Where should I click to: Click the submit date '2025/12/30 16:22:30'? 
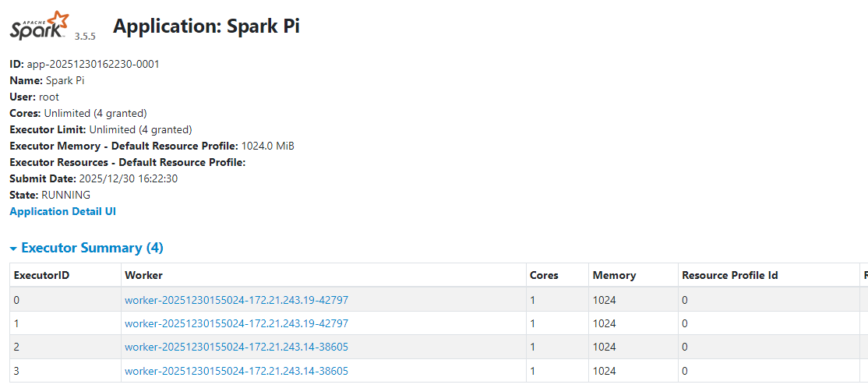tap(129, 178)
